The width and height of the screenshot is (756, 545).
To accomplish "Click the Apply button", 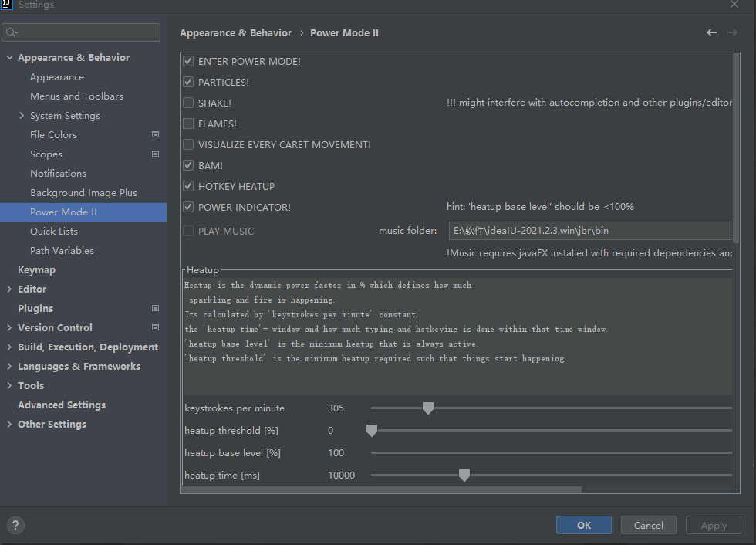I will pyautogui.click(x=713, y=525).
